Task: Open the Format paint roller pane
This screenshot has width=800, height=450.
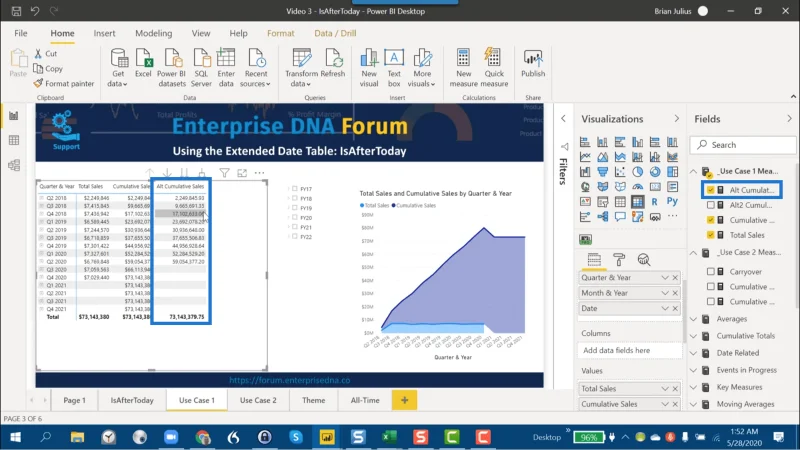Action: [619, 260]
